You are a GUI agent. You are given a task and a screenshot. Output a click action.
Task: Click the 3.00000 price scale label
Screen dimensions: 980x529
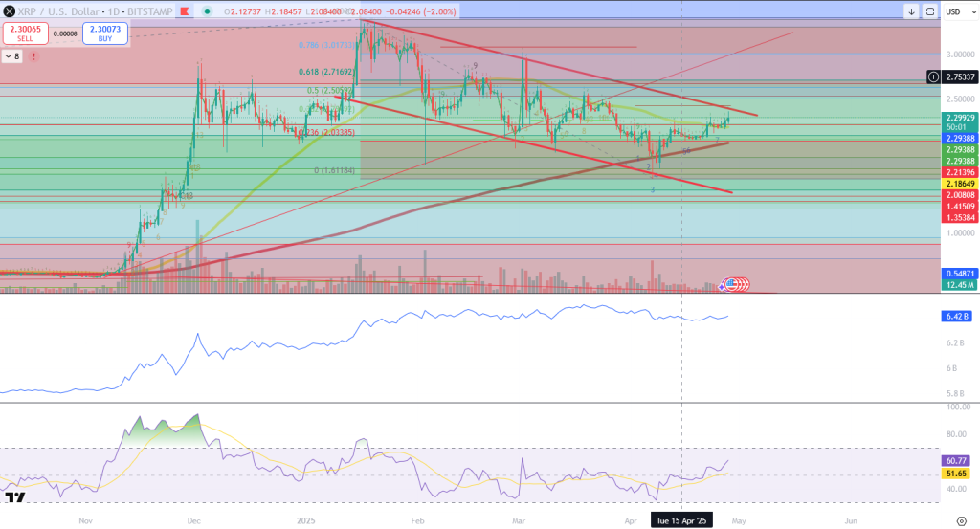click(961, 55)
